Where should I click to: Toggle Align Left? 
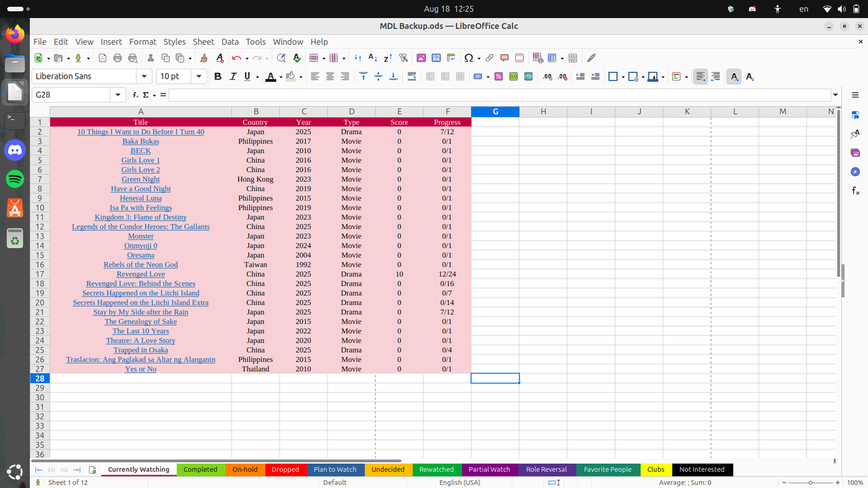315,77
